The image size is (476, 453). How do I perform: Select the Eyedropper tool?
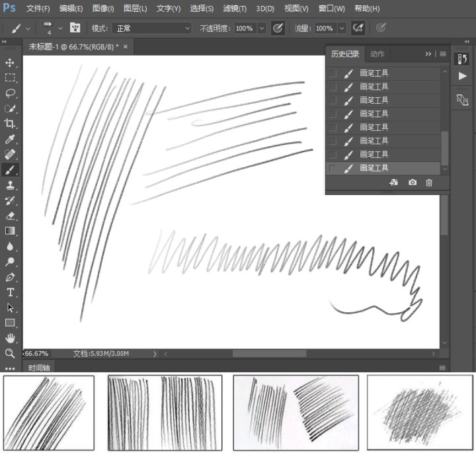10,140
